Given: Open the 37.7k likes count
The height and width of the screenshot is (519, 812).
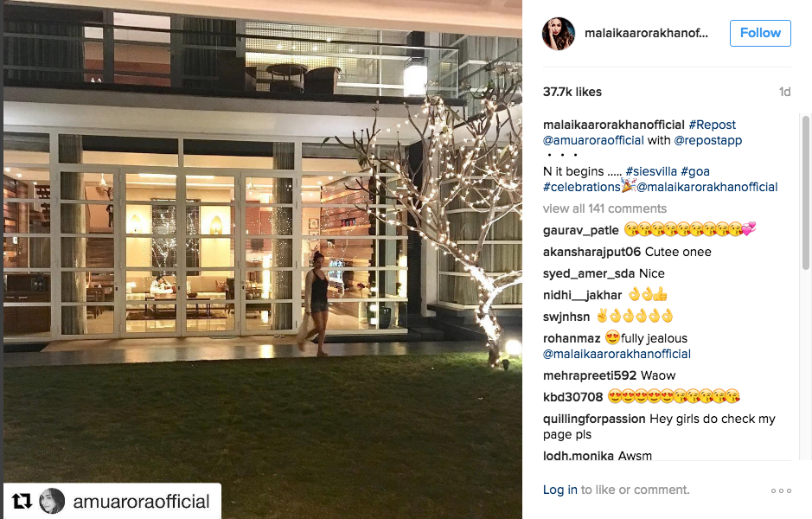Looking at the screenshot, I should point(572,93).
